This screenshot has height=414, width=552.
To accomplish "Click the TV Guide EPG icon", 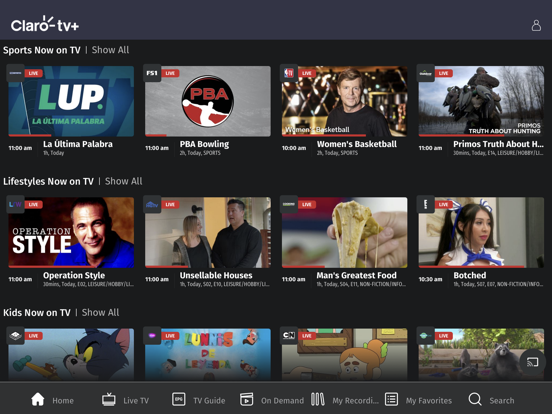I will [178, 399].
